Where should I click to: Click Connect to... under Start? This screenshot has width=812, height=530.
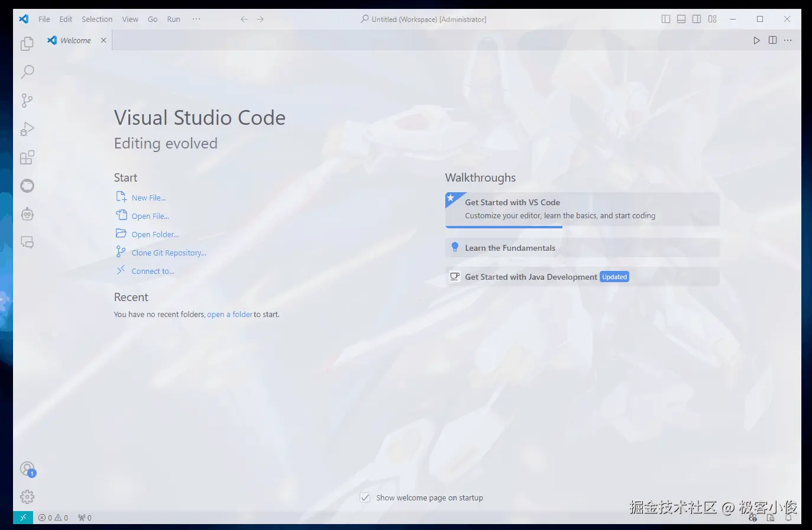click(153, 271)
